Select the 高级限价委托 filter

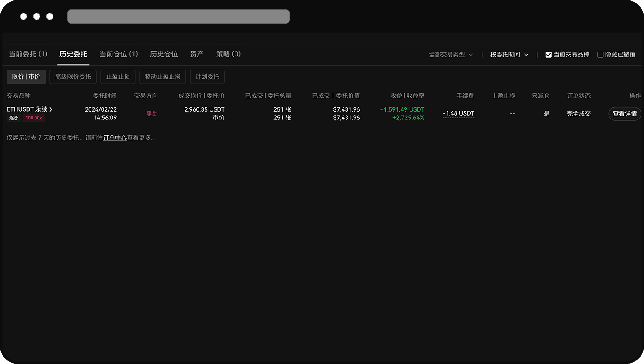tap(73, 77)
